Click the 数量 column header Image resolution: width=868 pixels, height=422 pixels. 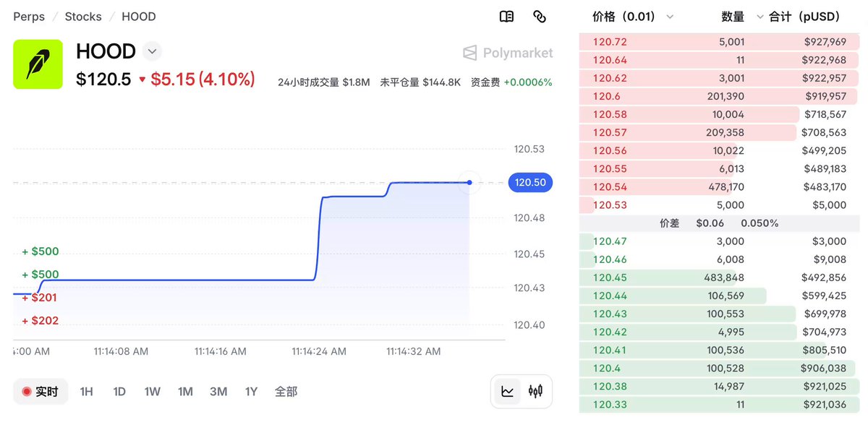[733, 17]
